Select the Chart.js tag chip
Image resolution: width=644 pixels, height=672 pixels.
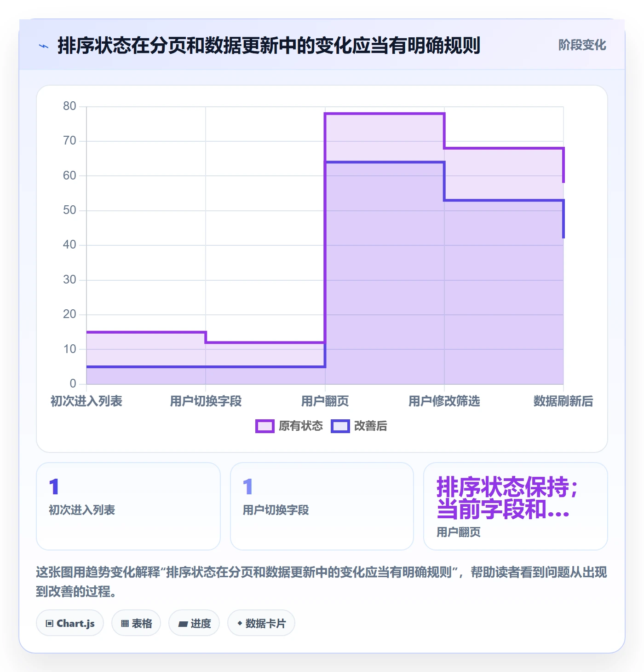[x=70, y=623]
